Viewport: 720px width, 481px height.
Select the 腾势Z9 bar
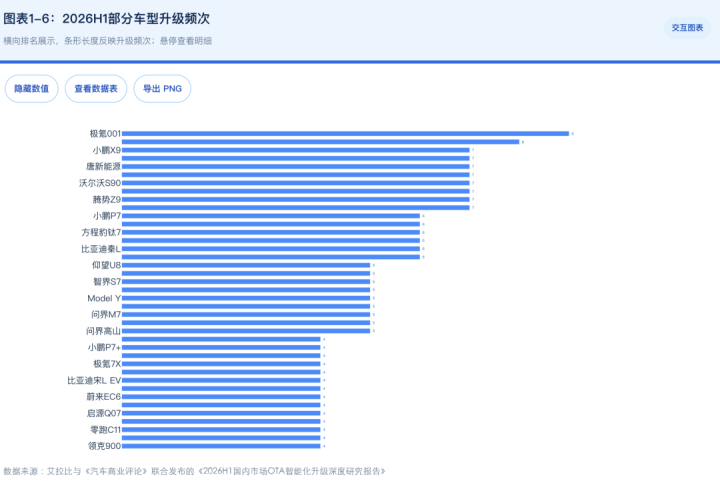click(296, 200)
